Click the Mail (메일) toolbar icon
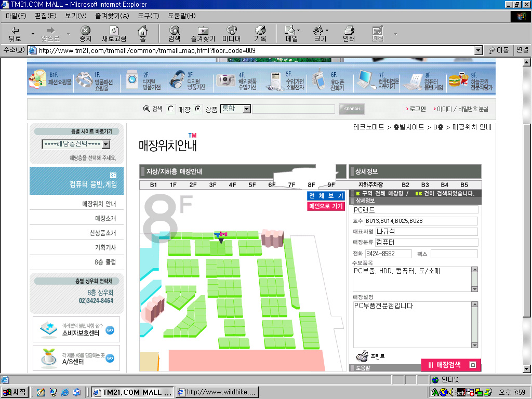 pyautogui.click(x=290, y=34)
